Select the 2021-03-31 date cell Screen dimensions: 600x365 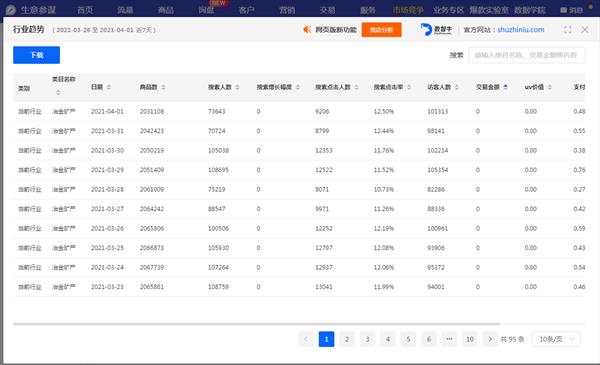coord(107,131)
